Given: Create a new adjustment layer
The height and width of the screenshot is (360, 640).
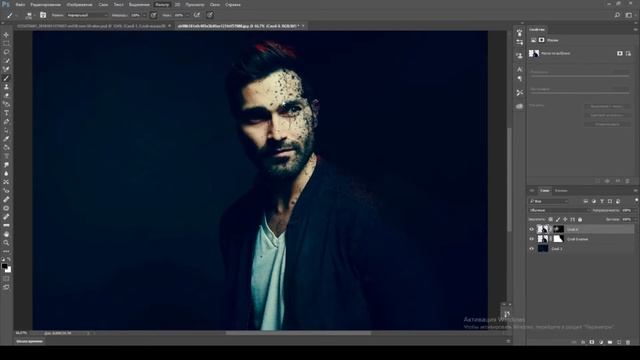Looking at the screenshot, I should point(601,342).
